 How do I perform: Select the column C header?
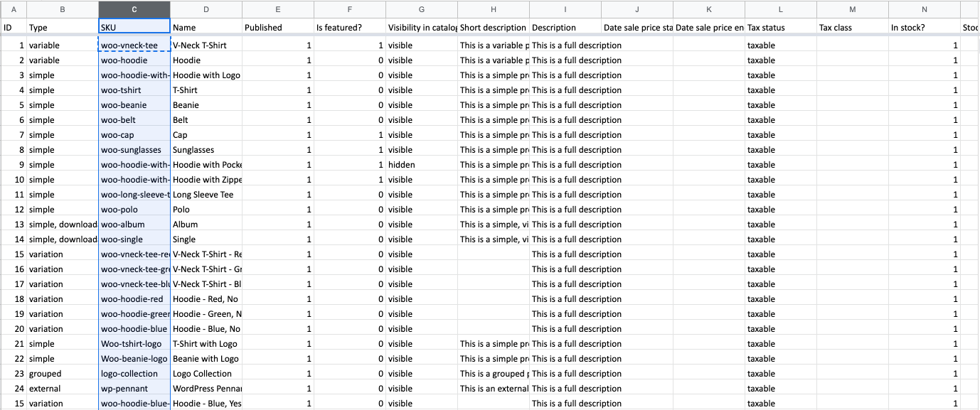[x=134, y=9]
